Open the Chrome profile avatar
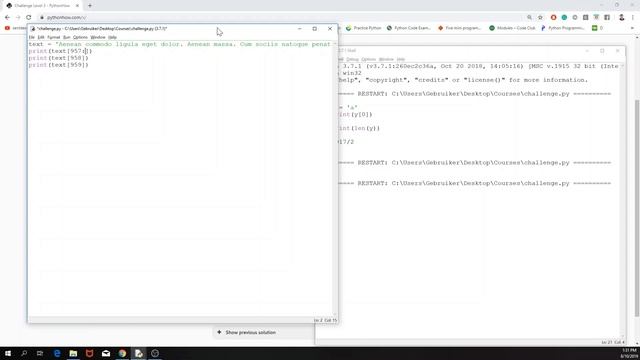 pyautogui.click(x=621, y=18)
